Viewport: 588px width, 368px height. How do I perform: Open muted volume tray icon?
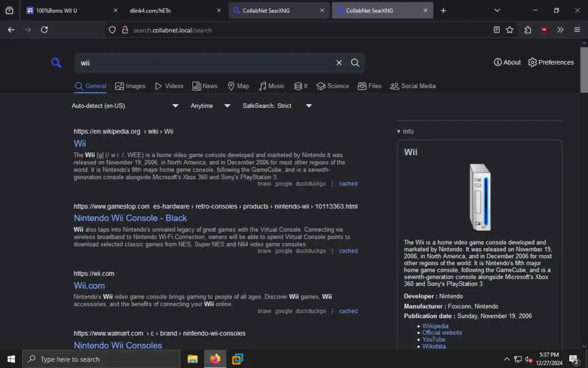click(529, 359)
